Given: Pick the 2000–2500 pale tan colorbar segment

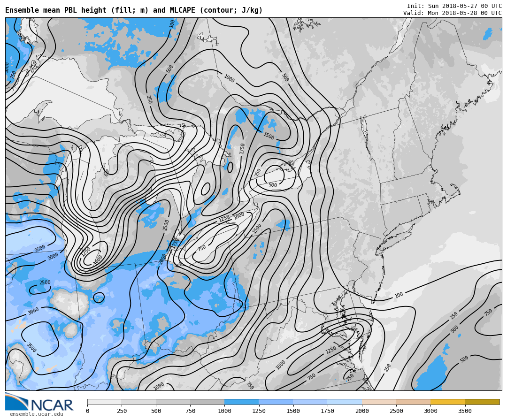Looking at the screenshot, I should (379, 402).
